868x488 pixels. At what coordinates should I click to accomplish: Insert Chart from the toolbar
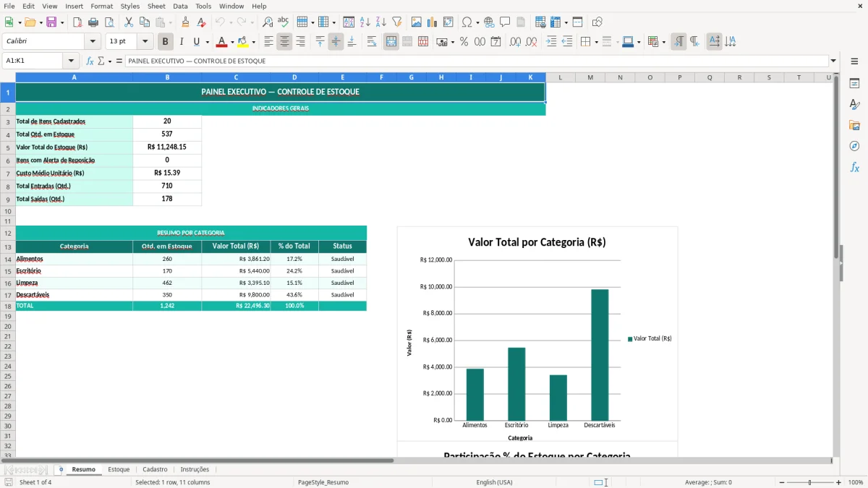[x=433, y=22]
